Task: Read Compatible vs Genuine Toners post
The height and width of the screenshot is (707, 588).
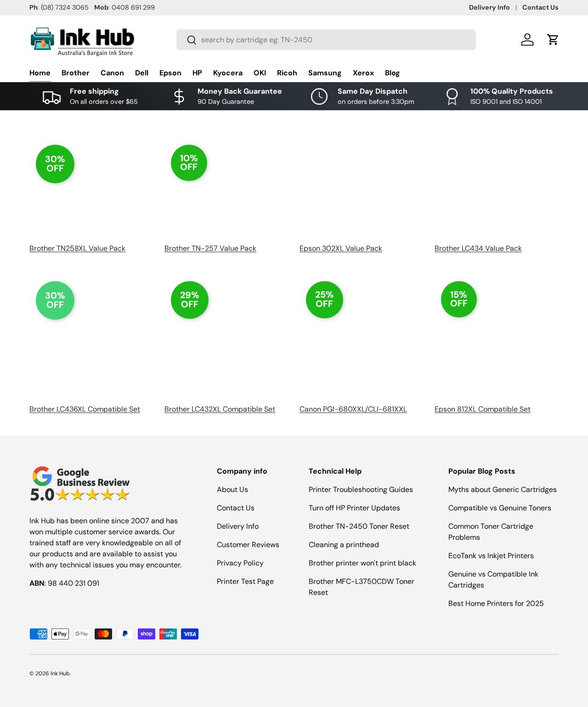Action: pyautogui.click(x=500, y=508)
